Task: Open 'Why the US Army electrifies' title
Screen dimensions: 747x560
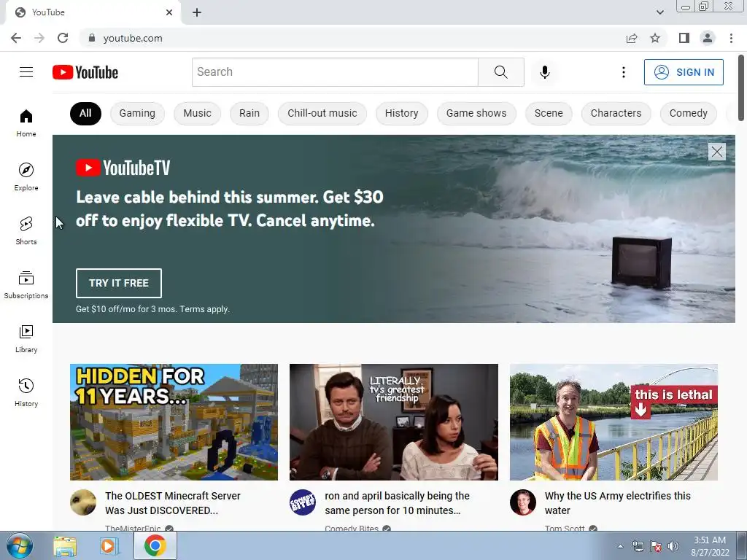Action: 617,503
